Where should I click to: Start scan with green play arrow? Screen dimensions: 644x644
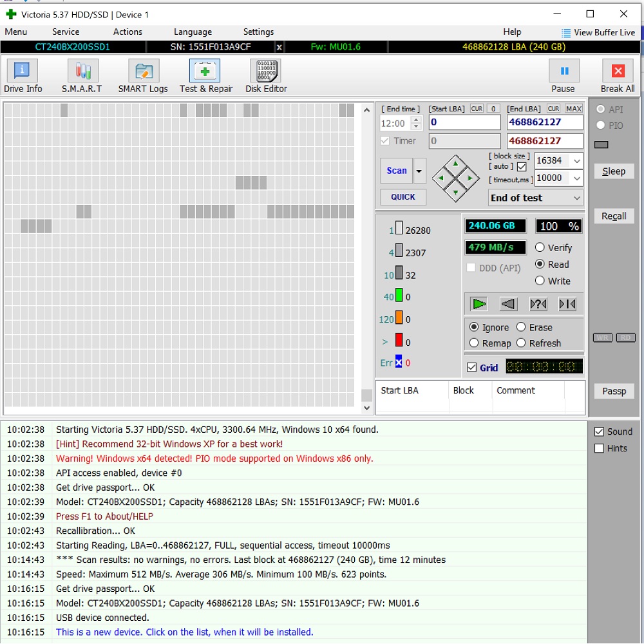(479, 305)
